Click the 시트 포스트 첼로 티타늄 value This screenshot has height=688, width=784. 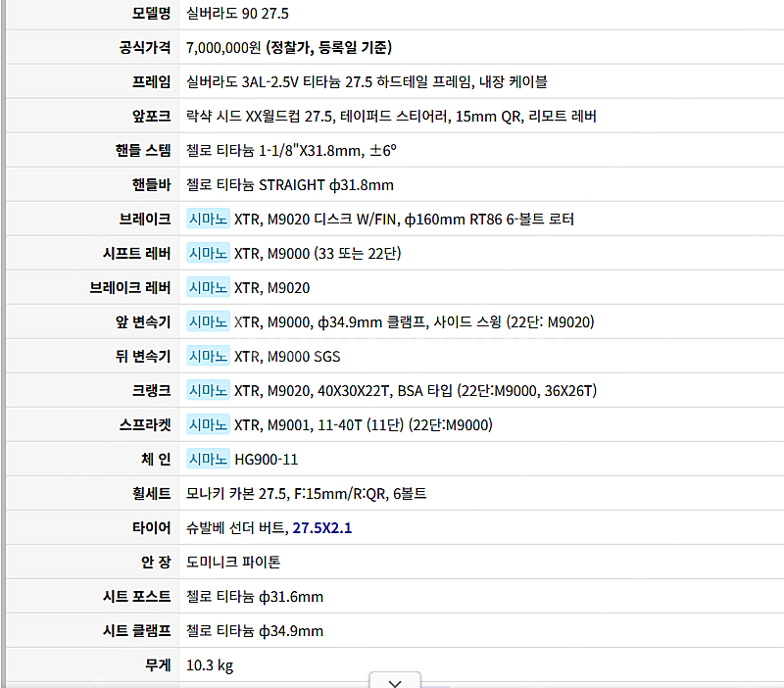[255, 597]
